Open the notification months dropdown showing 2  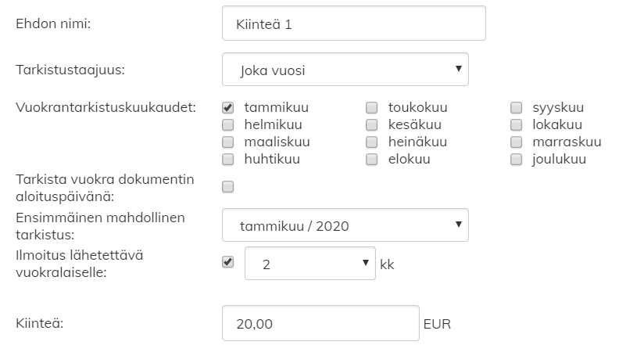(310, 264)
